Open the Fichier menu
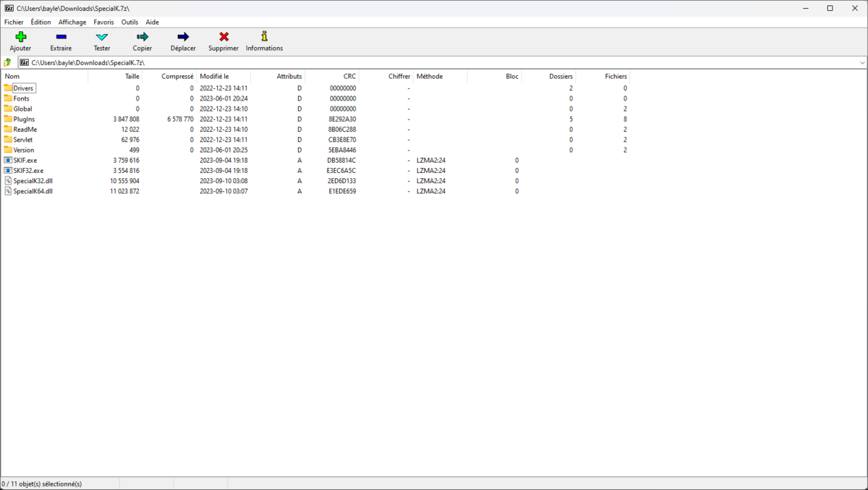Screen dimensions: 868x490 (14, 22)
